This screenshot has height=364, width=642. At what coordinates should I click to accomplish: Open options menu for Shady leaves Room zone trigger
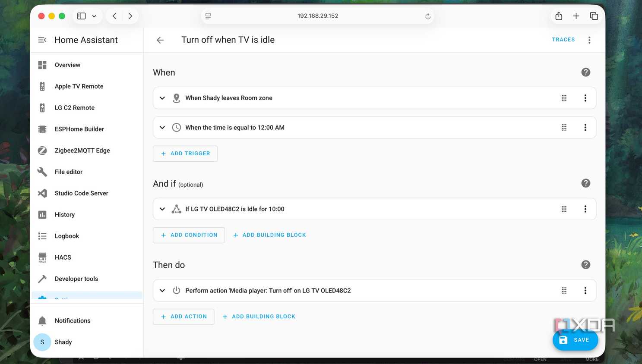coord(585,98)
